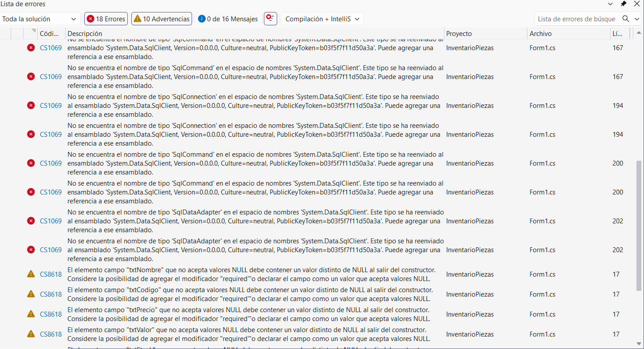Click the clear build filter icon

pos(270,19)
